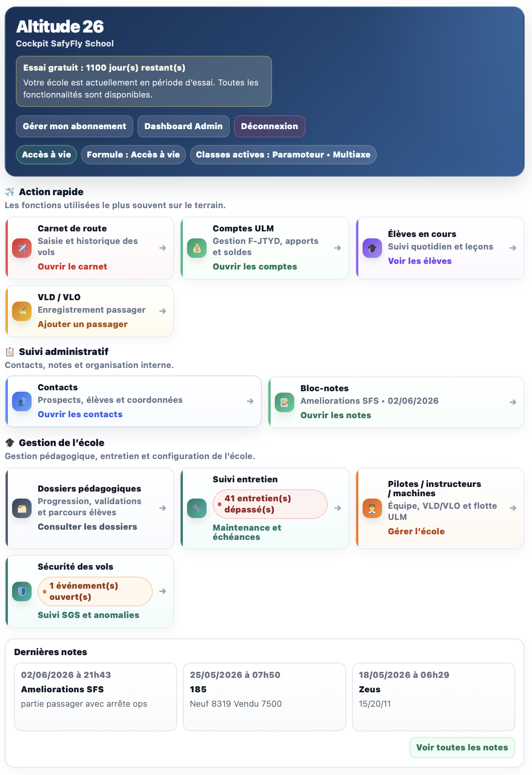This screenshot has height=775, width=532.
Task: Click the arrow on the Comptes ULM card
Action: point(338,248)
